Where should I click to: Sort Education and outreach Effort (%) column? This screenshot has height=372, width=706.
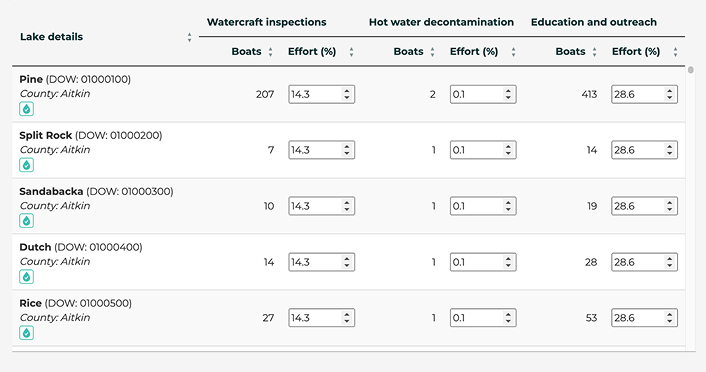[x=675, y=52]
